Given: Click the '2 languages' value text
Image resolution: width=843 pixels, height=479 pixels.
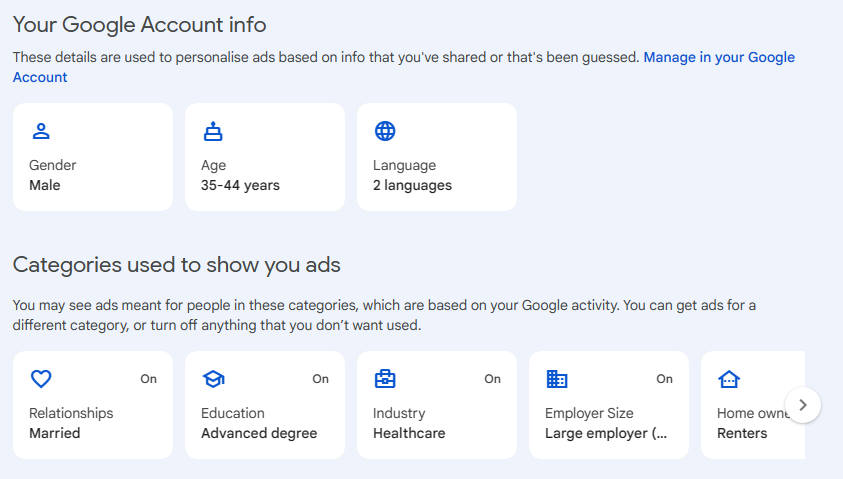Looking at the screenshot, I should 412,185.
